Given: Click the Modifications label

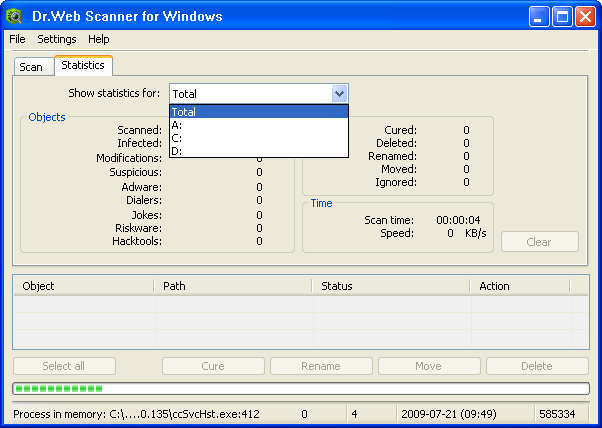Looking at the screenshot, I should [x=129, y=158].
